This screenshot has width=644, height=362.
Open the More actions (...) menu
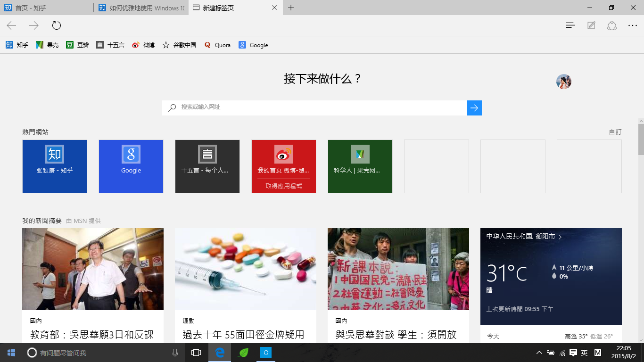(633, 25)
